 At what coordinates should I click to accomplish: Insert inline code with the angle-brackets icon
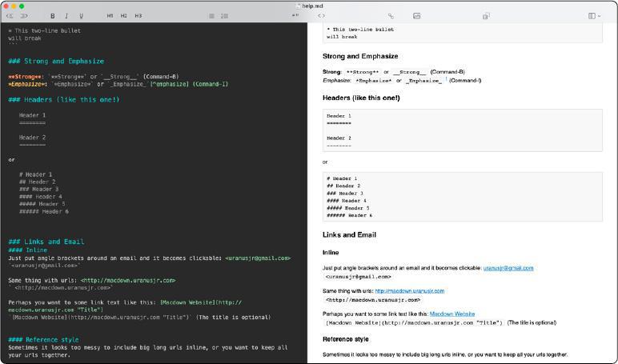pyautogui.click(x=321, y=16)
